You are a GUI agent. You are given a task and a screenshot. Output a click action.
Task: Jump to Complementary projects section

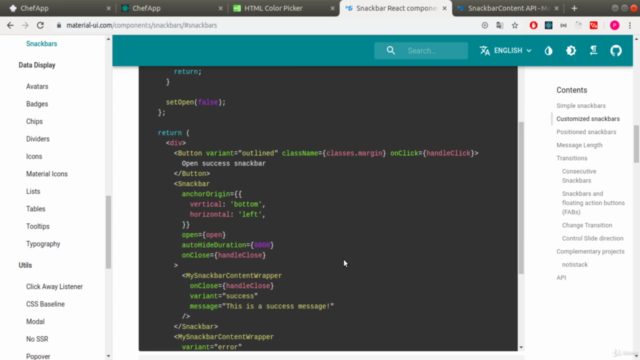tap(590, 251)
